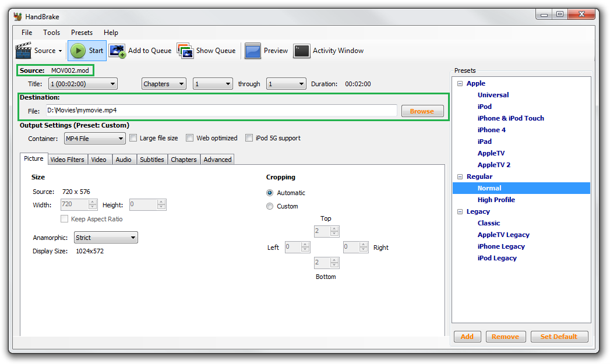Image resolution: width=610 pixels, height=364 pixels.
Task: Select the Picture tab
Action: 34,158
